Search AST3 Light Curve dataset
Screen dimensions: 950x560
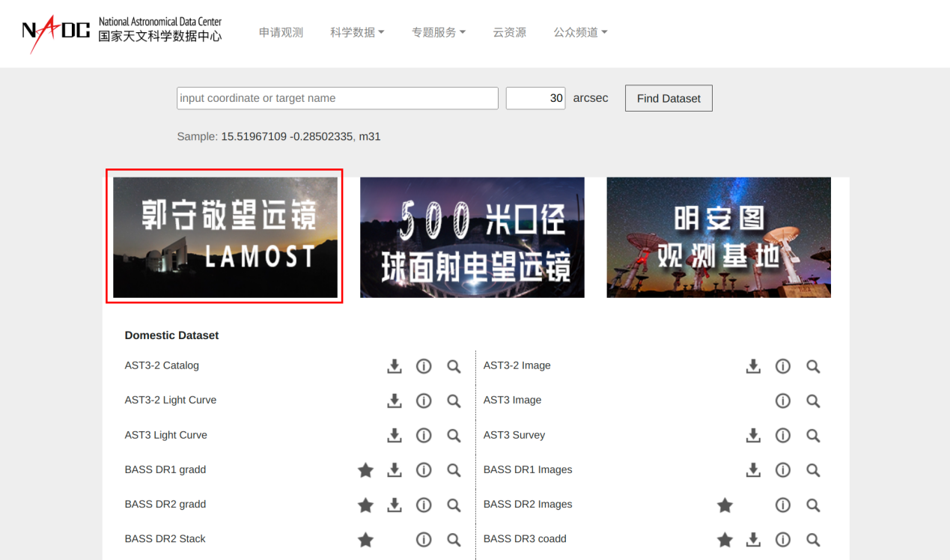point(454,435)
